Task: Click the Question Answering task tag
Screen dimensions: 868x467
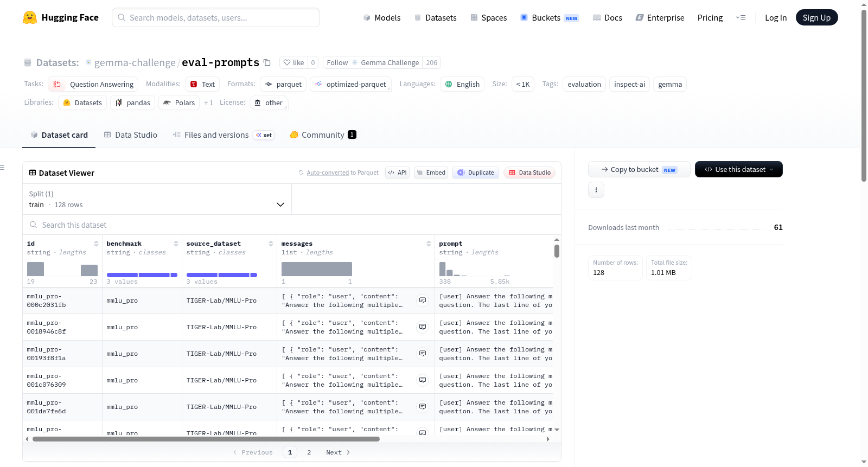Action: 93,84
